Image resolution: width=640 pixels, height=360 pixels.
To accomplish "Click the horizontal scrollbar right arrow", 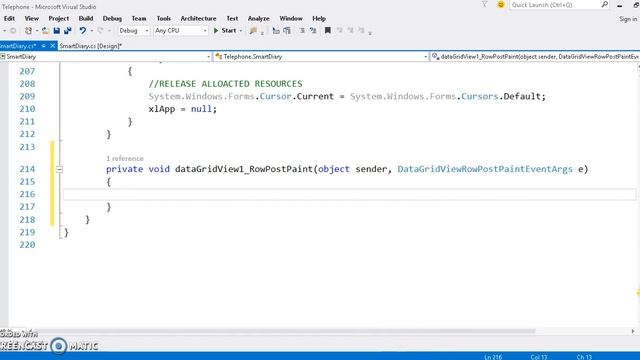I will click(633, 331).
